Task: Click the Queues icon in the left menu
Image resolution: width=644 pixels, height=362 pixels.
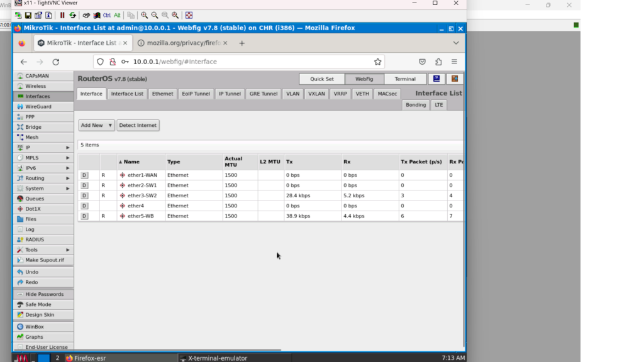Action: point(20,199)
